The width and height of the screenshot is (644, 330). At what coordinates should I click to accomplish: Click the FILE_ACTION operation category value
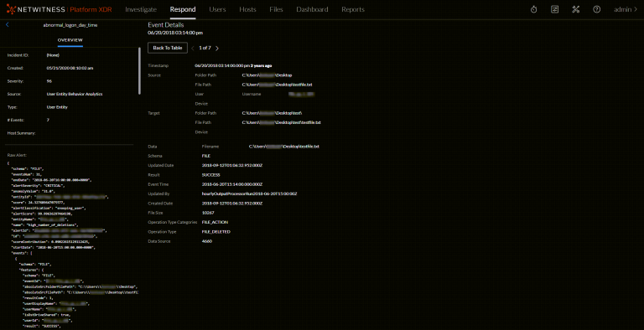[215, 222]
